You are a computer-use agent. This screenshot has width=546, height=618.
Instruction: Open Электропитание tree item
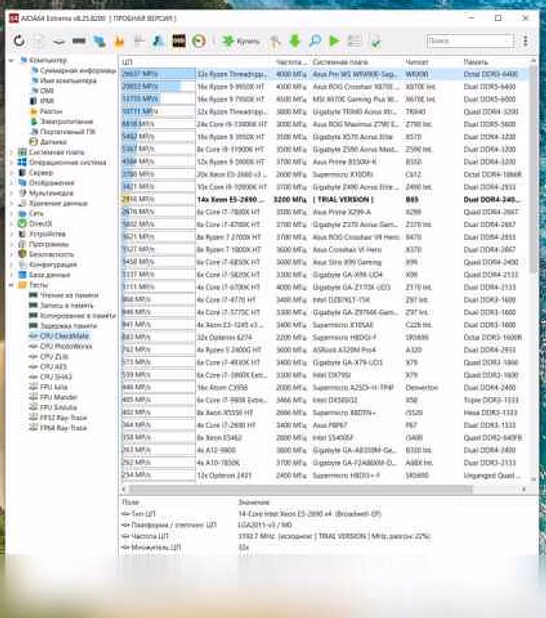coord(66,121)
